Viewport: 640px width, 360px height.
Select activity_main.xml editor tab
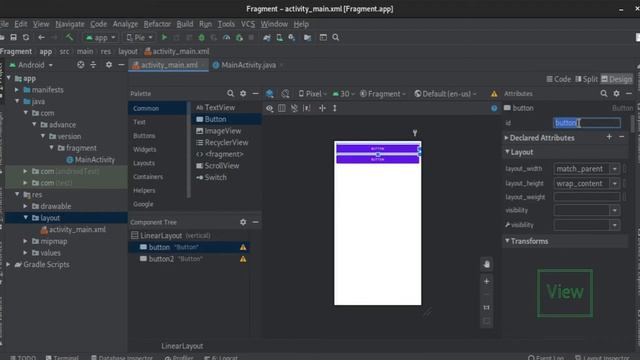(169, 65)
